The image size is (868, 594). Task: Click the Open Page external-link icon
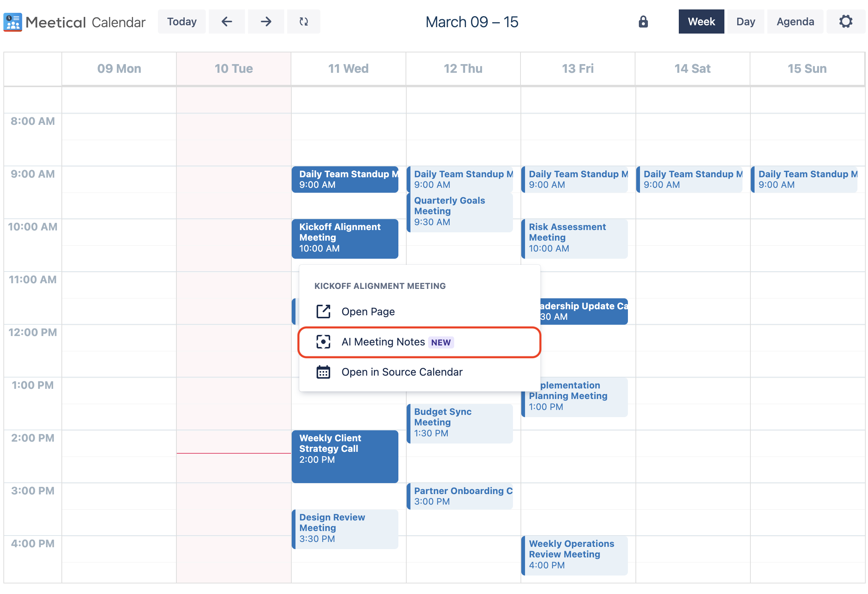click(x=323, y=312)
